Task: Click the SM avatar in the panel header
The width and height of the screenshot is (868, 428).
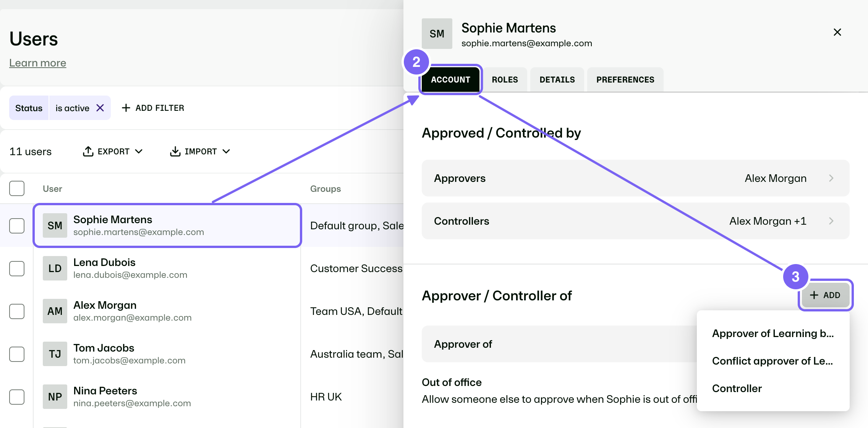Action: tap(437, 34)
